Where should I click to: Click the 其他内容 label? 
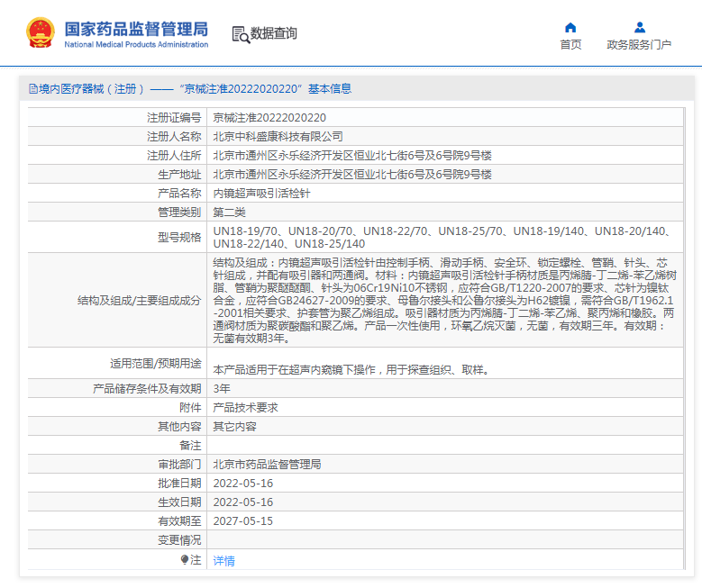click(x=179, y=426)
